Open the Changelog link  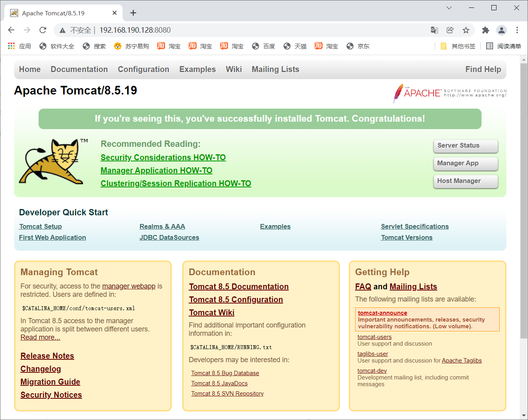41,369
